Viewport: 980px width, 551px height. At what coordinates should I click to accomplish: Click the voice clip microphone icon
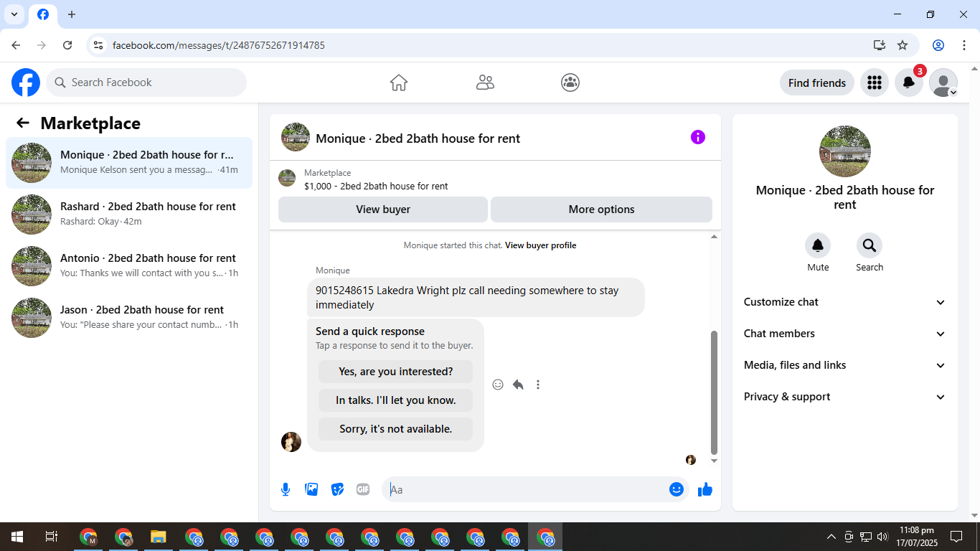(x=286, y=489)
